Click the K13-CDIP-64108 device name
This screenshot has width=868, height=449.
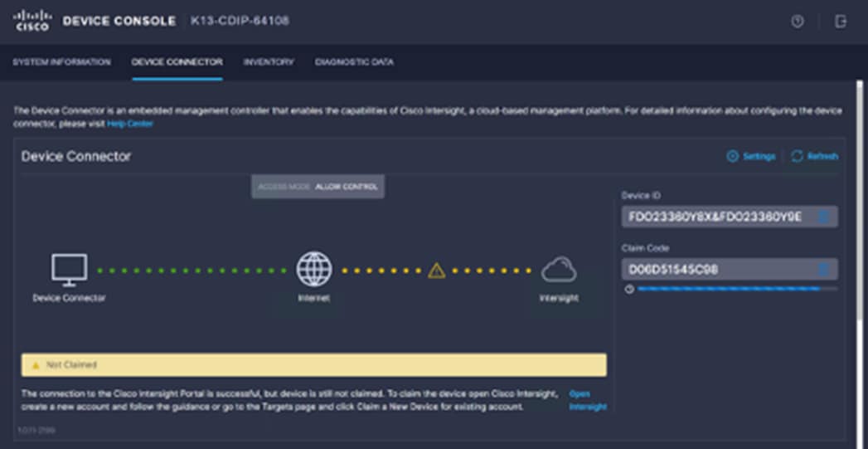click(x=240, y=21)
